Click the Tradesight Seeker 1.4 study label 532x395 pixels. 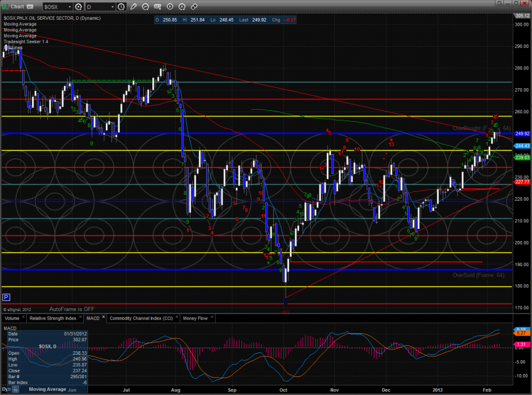pos(26,42)
